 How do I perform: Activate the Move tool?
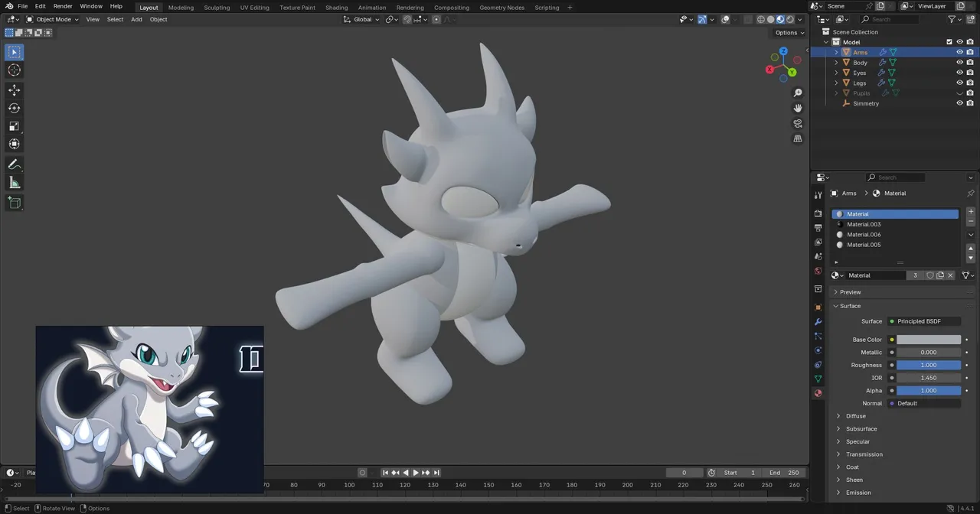click(14, 90)
